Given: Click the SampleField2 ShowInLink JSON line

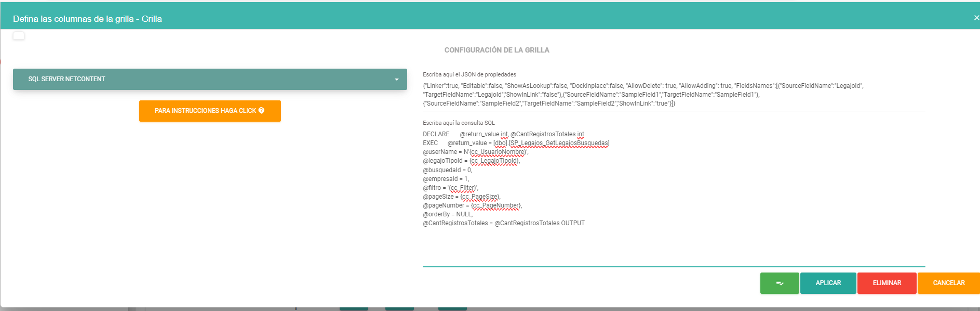Looking at the screenshot, I should (x=549, y=103).
